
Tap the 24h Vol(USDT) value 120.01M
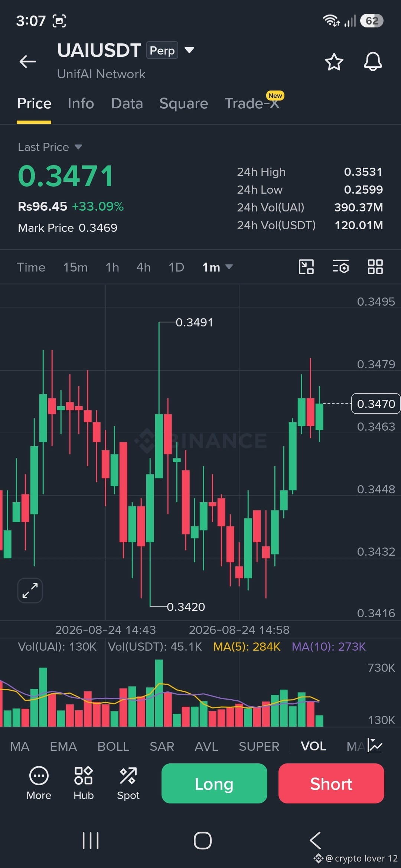[359, 225]
